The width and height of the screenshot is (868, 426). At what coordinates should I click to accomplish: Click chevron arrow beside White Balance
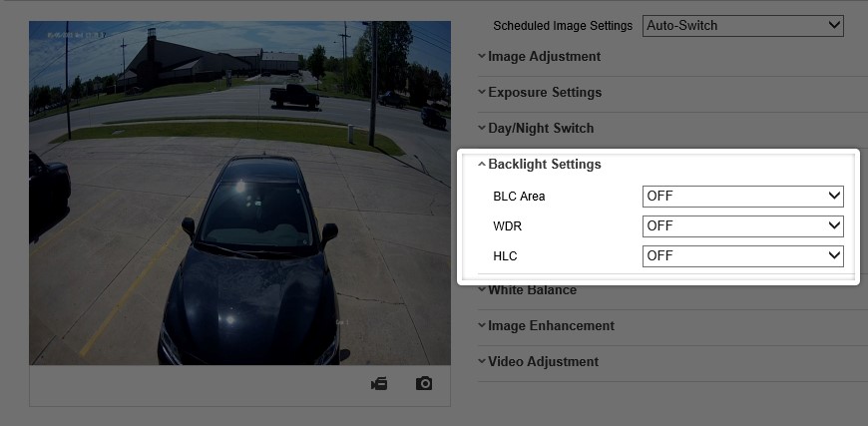click(482, 290)
